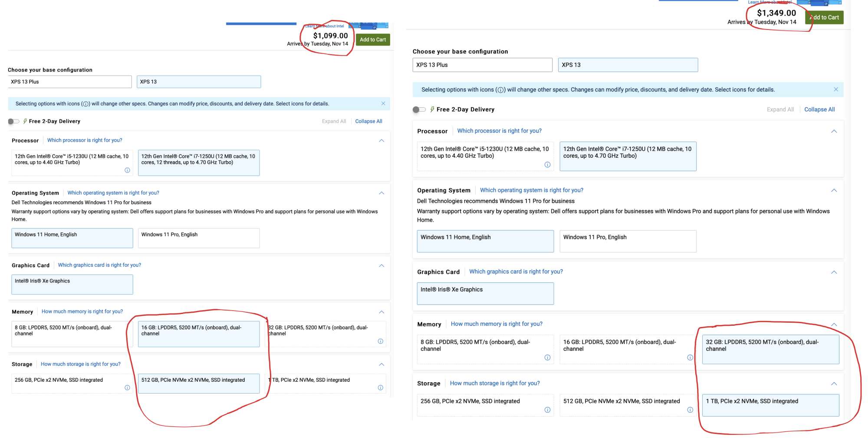Image resolution: width=868 pixels, height=440 pixels.
Task: Click Add to Cart beside $1,099.00 price
Action: [373, 40]
